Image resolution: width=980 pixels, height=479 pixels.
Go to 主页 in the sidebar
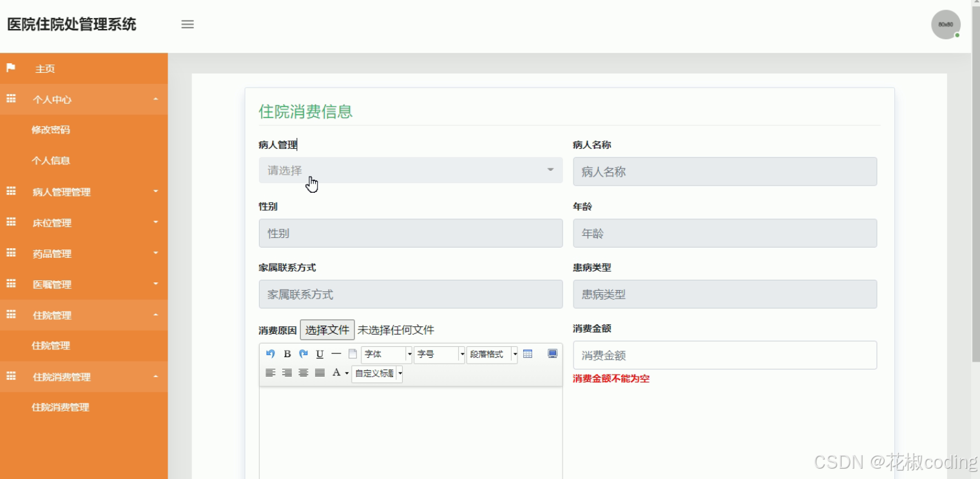[44, 68]
